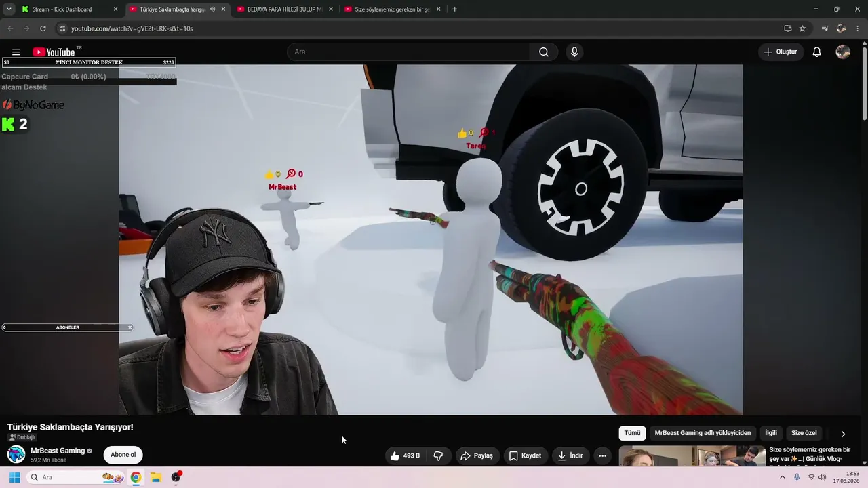Viewport: 868px width, 488px height.
Task: Close the BEDAVA PARA HİLESİ tab
Action: 331,9
